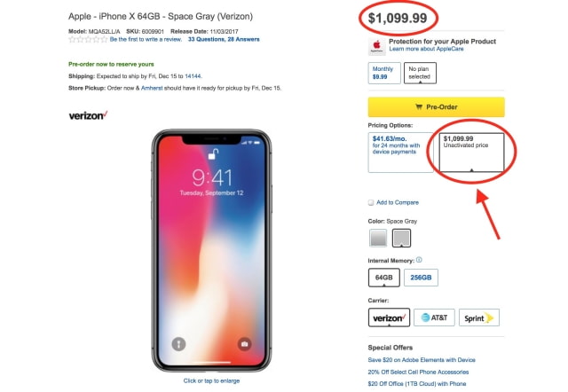Pick the Space Gray color swatch
Image resolution: width=568 pixels, height=392 pixels.
401,237
